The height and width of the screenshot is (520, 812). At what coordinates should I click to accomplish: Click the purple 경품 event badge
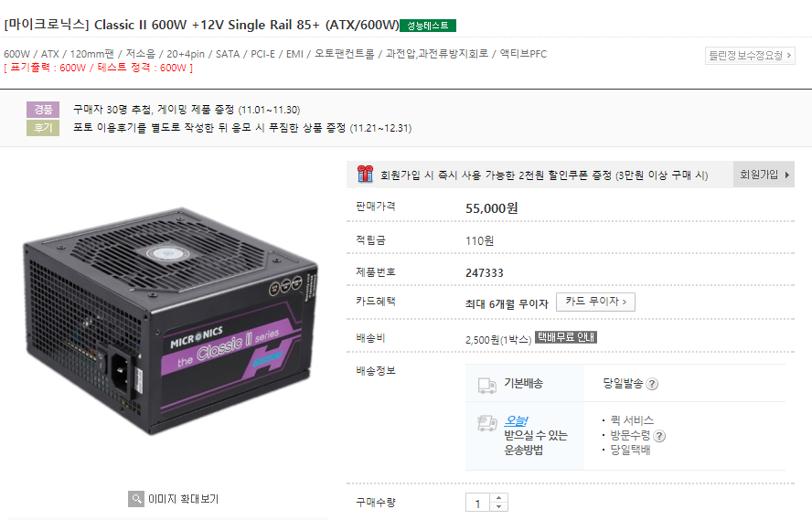(x=43, y=109)
